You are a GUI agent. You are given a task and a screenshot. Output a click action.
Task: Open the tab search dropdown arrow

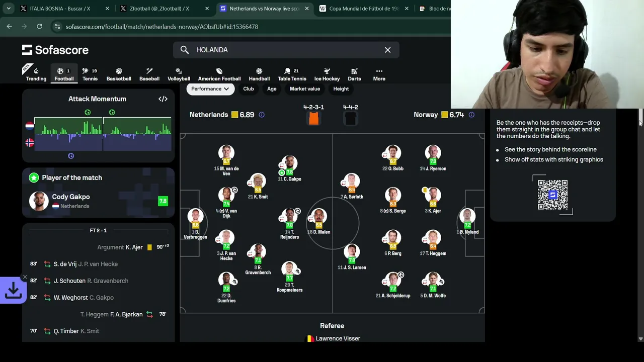click(x=9, y=9)
